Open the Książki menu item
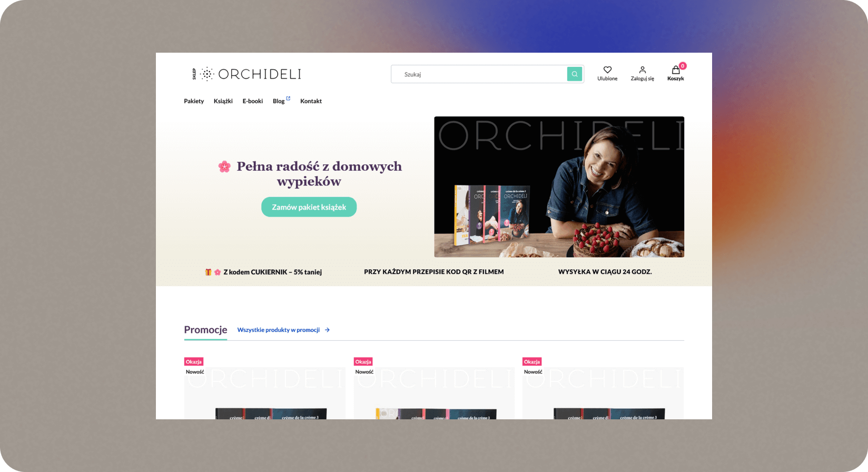Viewport: 868px width, 472px height. [x=223, y=101]
